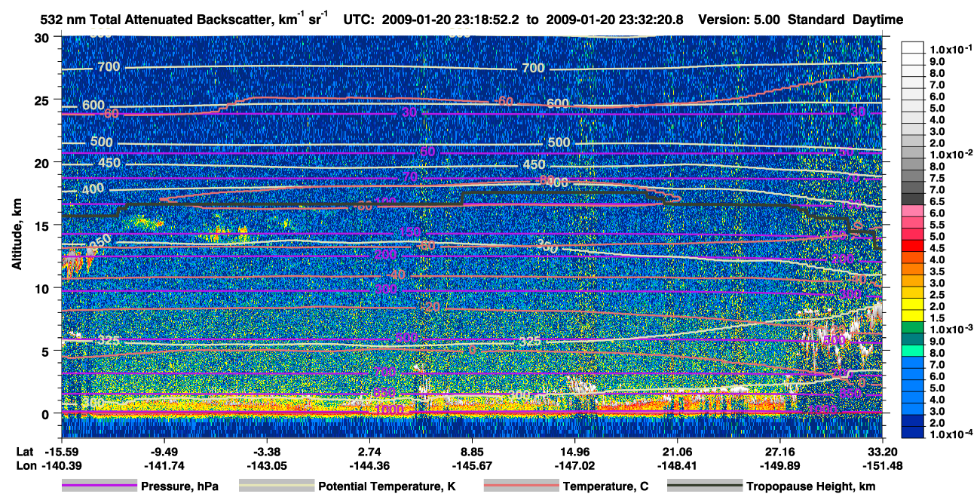Click the longitude value -143.05
Screen dimensions: 980x503
click(266, 465)
